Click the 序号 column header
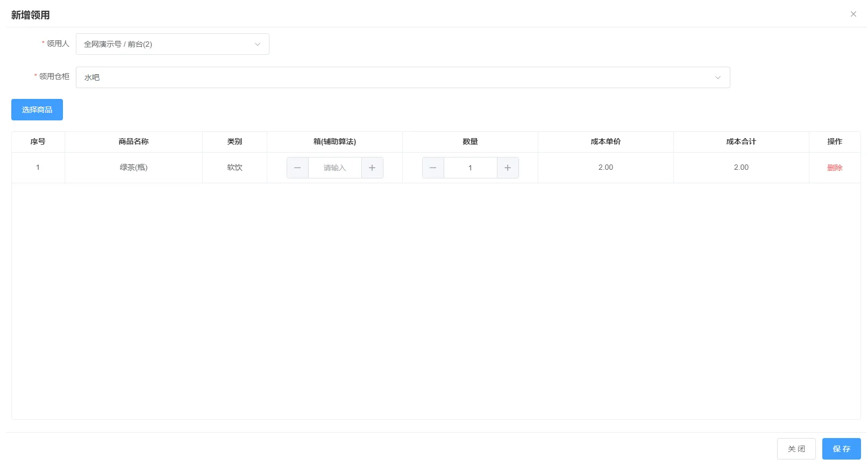 pyautogui.click(x=38, y=142)
